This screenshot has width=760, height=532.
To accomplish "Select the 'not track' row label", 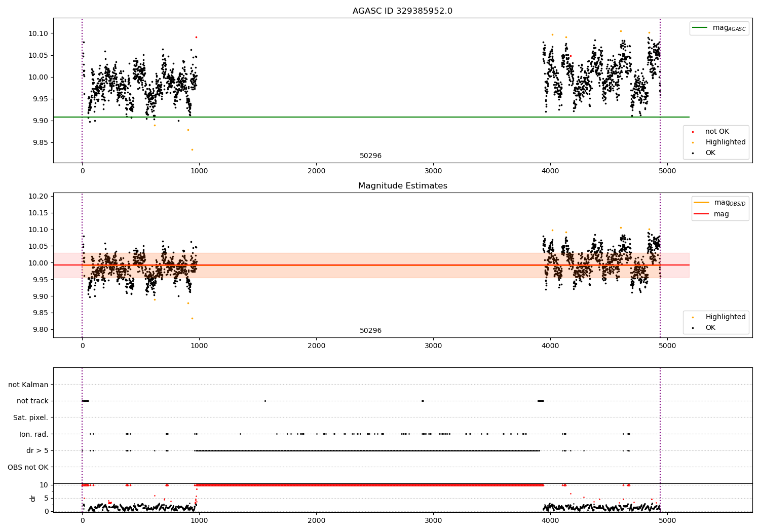I will [32, 401].
